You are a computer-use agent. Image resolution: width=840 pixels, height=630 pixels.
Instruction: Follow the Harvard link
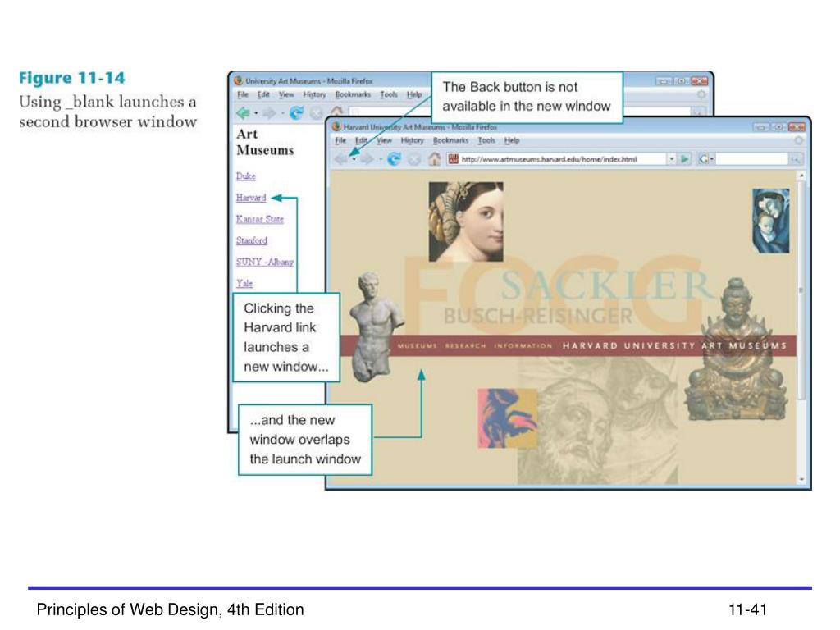[x=251, y=198]
